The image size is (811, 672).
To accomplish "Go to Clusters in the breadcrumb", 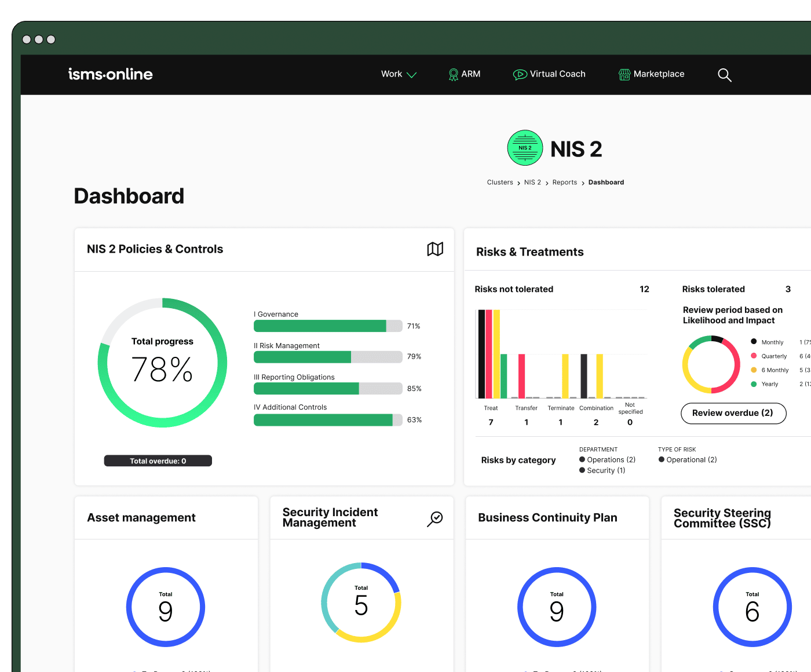I will click(500, 182).
